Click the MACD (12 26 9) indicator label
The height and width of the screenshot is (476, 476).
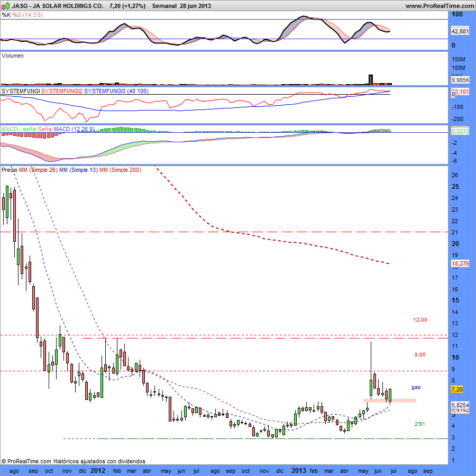click(75, 129)
